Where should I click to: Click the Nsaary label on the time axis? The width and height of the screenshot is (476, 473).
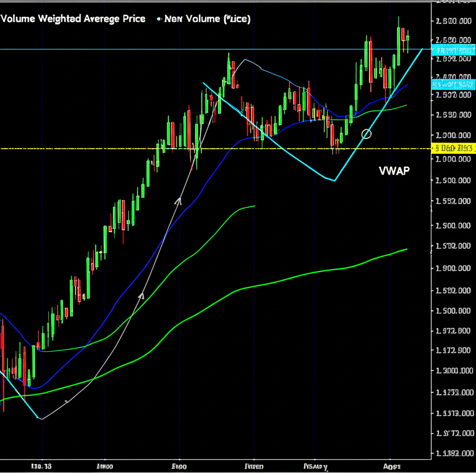(315, 466)
